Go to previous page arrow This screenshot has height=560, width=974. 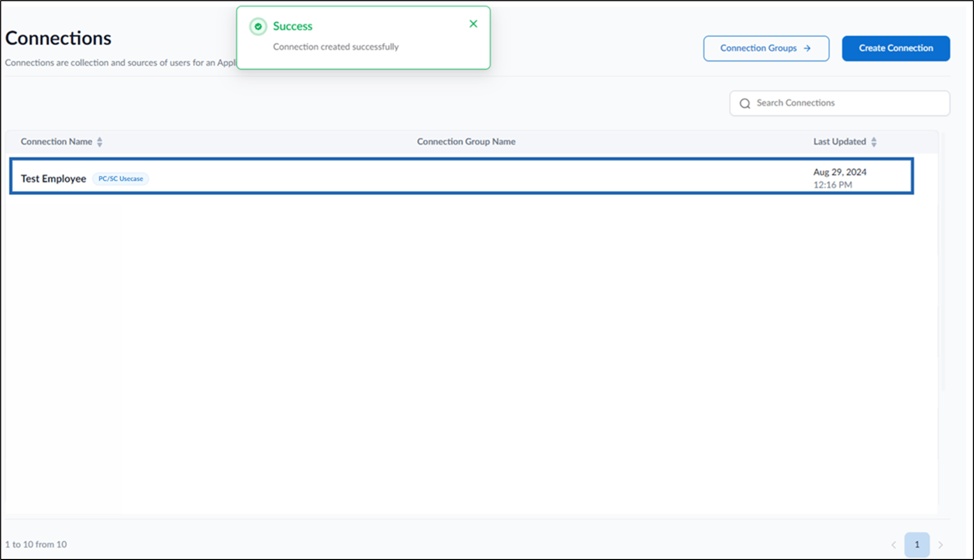[893, 544]
